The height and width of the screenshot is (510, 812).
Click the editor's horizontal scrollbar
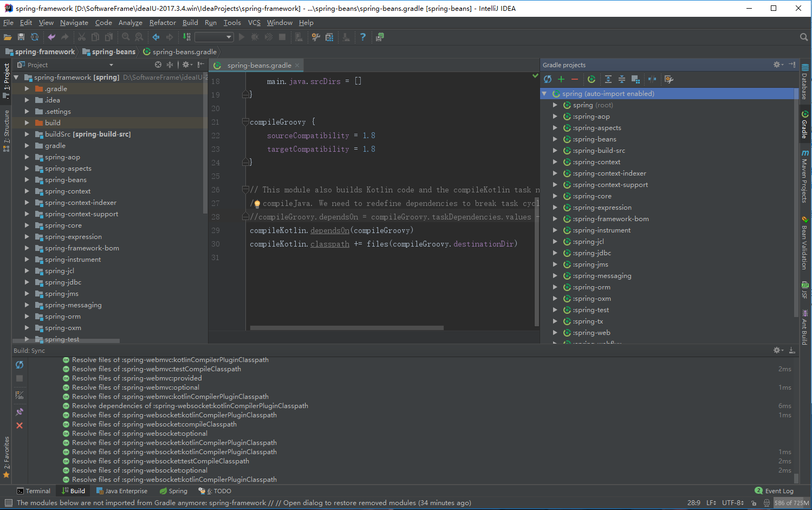[347, 328]
